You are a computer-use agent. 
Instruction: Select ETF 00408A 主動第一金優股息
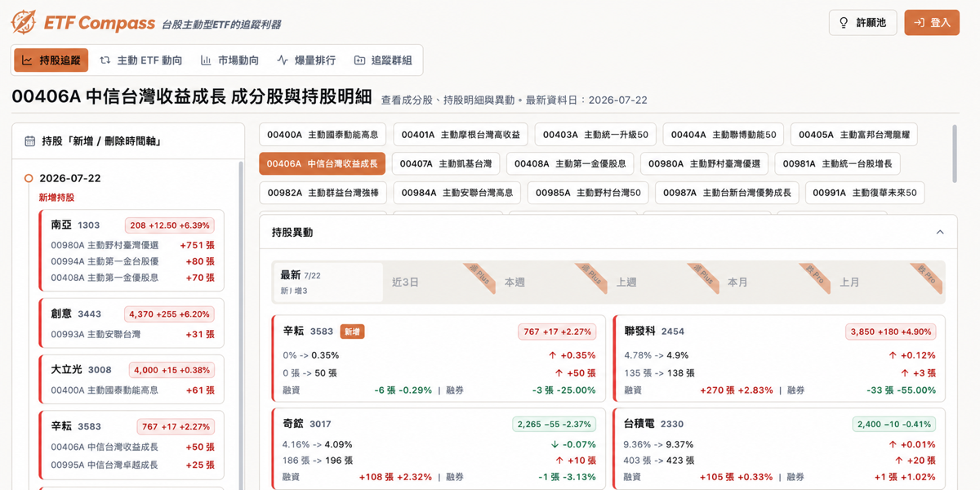pos(570,163)
